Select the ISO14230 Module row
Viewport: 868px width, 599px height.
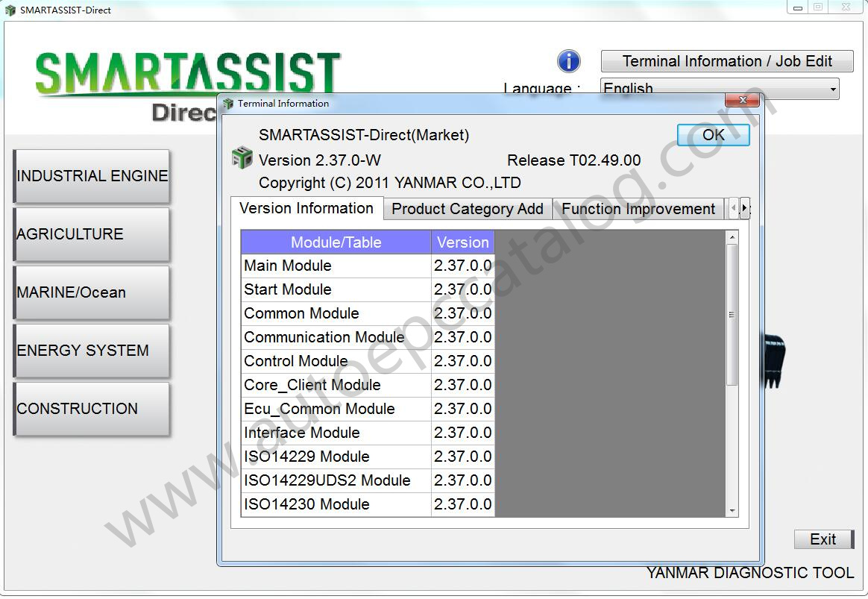coord(368,504)
